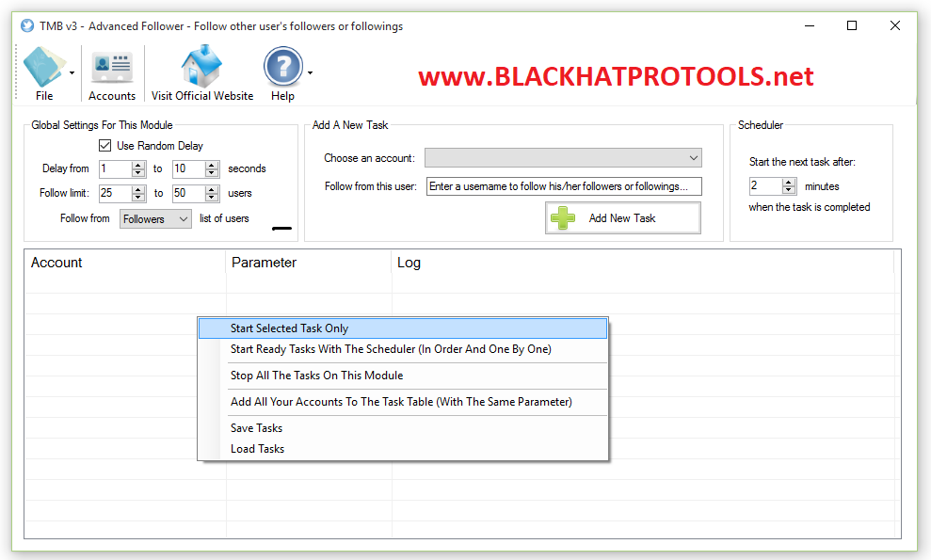Image resolution: width=931 pixels, height=560 pixels.
Task: Increase the Delay from minimum seconds value
Action: (x=138, y=165)
